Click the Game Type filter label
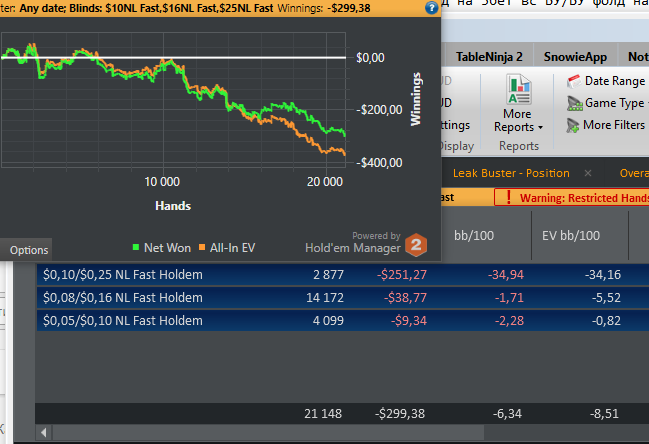Screen dimensions: 649x444 pos(614,103)
